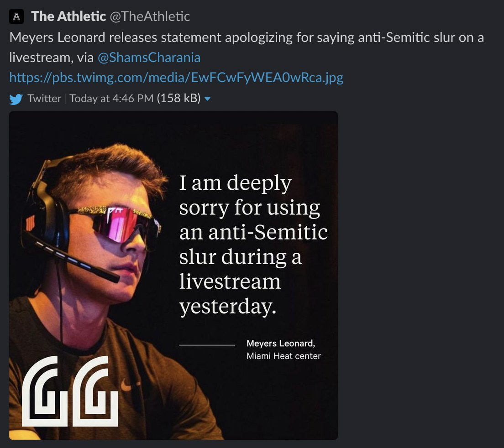This screenshot has height=448, width=504.
Task: Click the Twitter source label
Action: (x=44, y=99)
